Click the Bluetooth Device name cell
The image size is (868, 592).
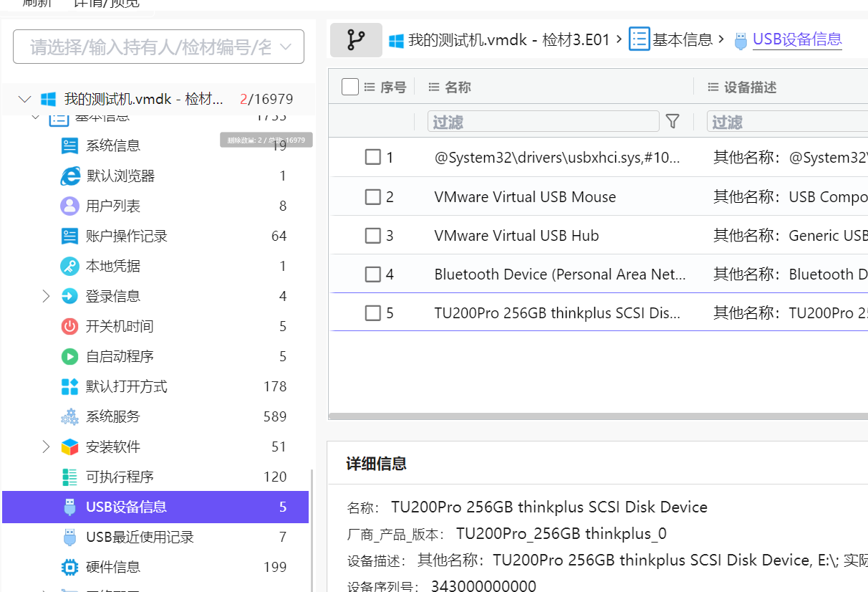(560, 274)
